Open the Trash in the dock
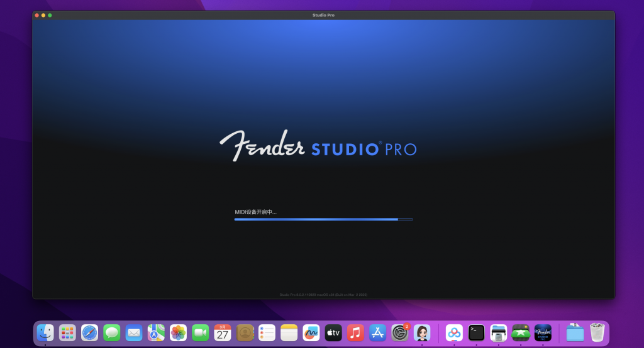Screen dimensions: 644x348 [x=597, y=332]
